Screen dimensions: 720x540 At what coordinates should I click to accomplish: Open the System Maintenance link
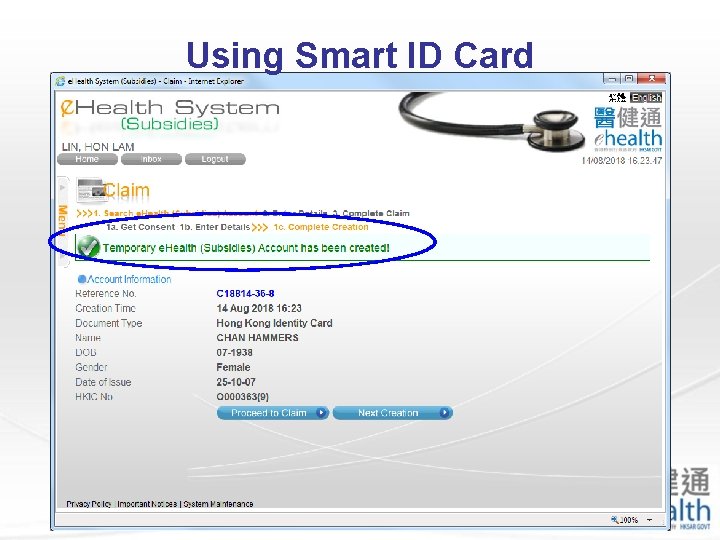click(219, 504)
